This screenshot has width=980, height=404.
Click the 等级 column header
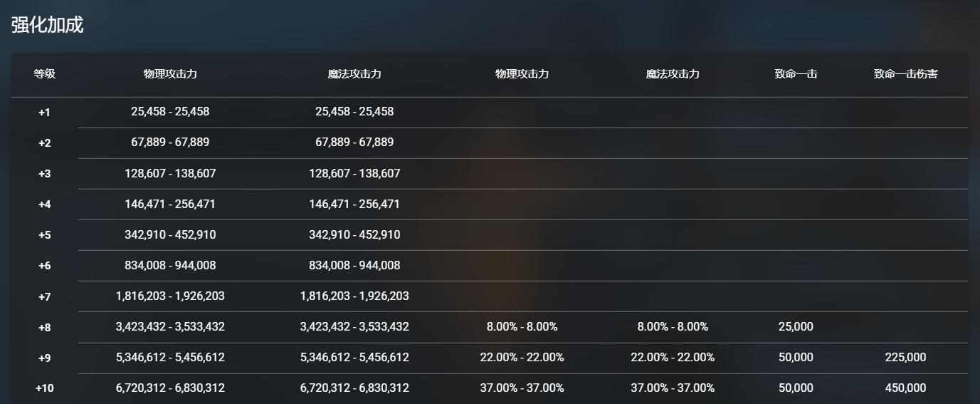point(44,74)
